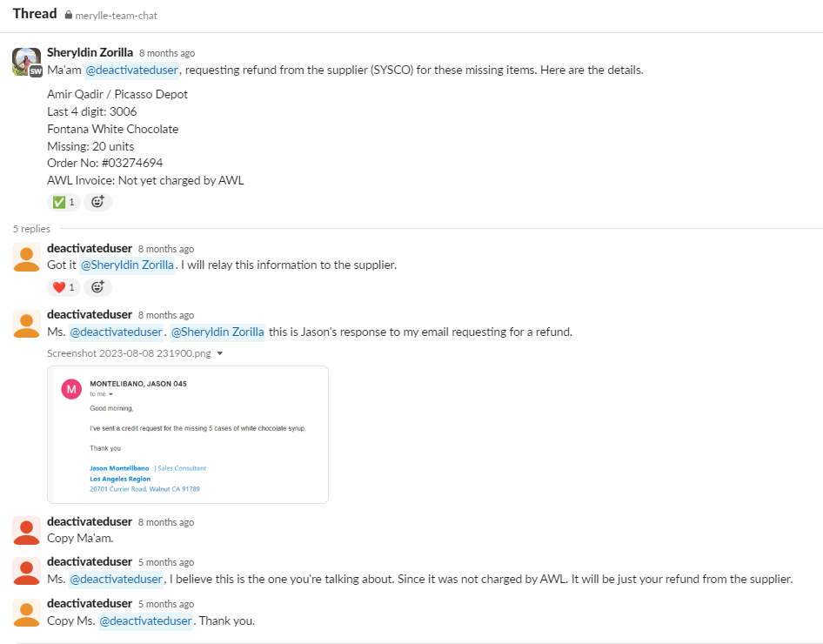823x644 pixels.
Task: Toggle the red heart reaction
Action: (x=64, y=287)
